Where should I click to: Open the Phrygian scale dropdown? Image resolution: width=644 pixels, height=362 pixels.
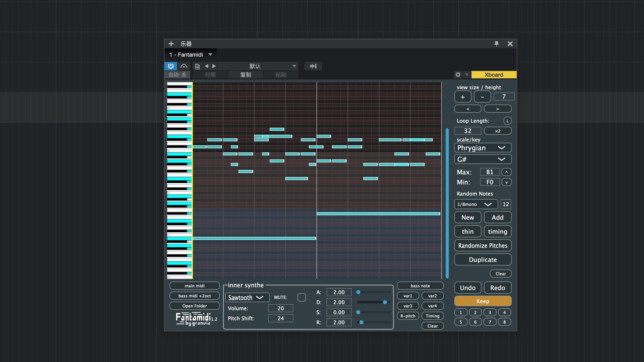482,148
